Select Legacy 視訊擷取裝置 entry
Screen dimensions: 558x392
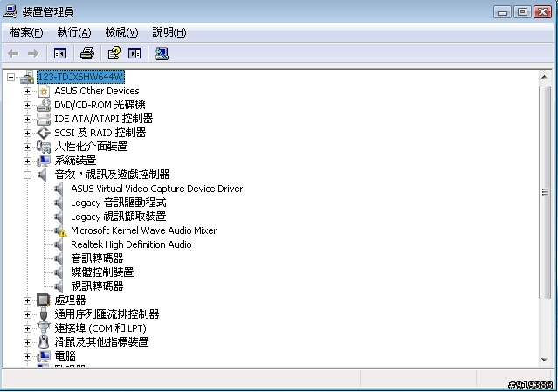coord(118,217)
